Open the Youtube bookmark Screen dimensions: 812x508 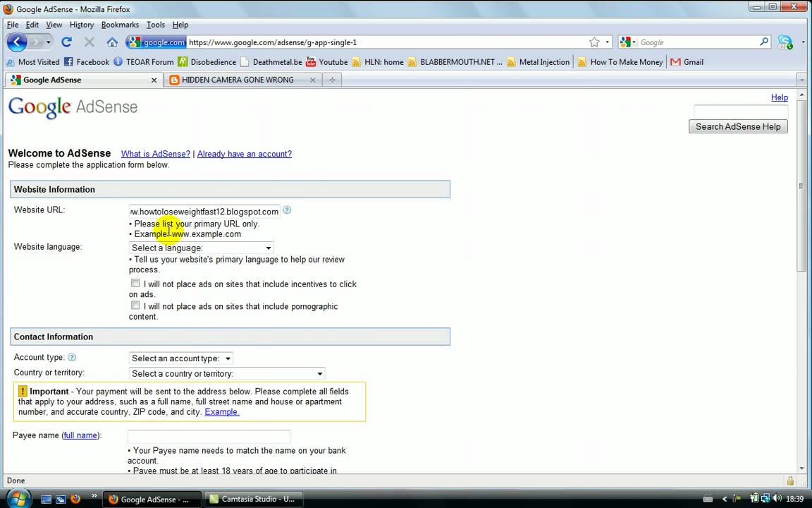point(327,61)
